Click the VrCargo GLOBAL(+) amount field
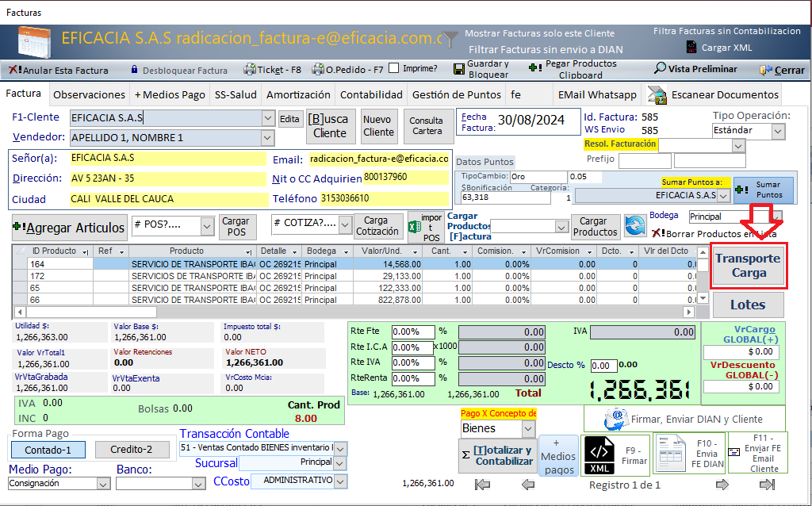The height and width of the screenshot is (506, 812). pos(741,351)
